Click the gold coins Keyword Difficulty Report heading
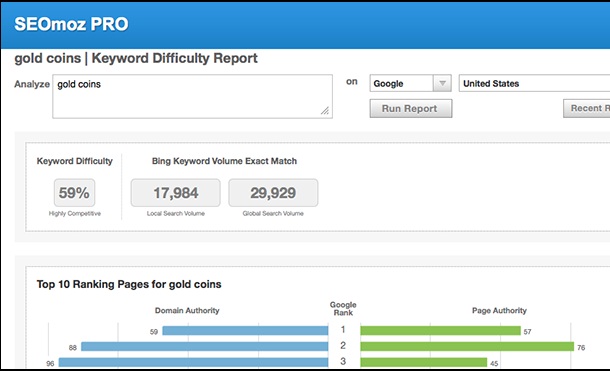610x371 pixels. (x=136, y=58)
